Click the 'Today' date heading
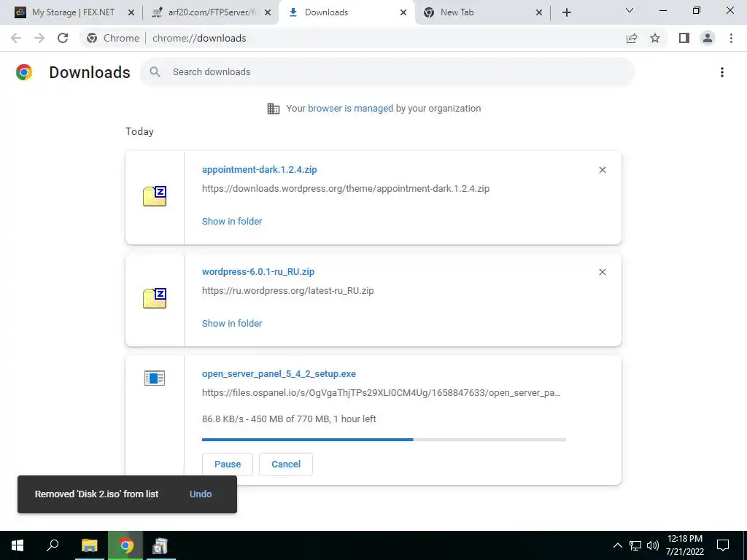 tap(139, 131)
